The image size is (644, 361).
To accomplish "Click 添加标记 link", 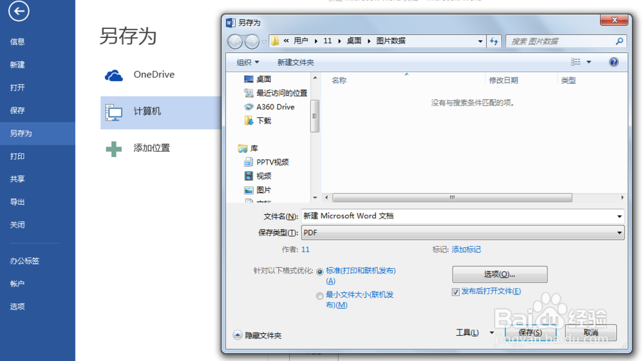I will pyautogui.click(x=466, y=250).
